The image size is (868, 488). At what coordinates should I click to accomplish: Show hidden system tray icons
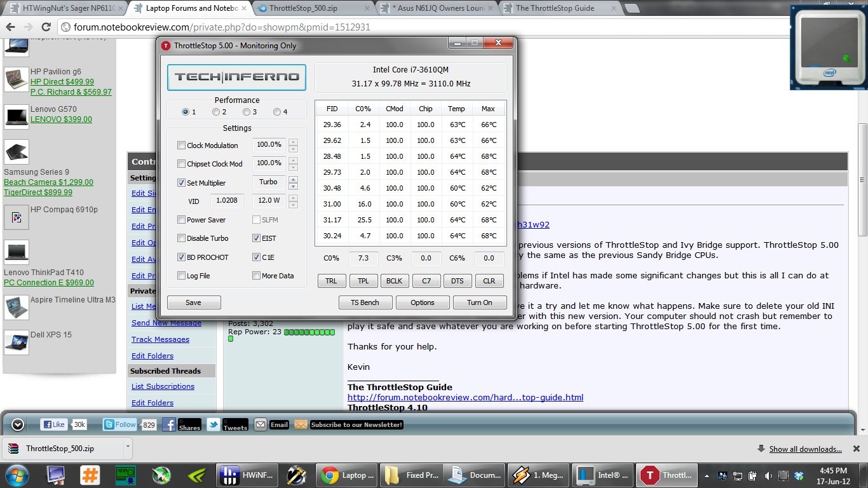(707, 475)
